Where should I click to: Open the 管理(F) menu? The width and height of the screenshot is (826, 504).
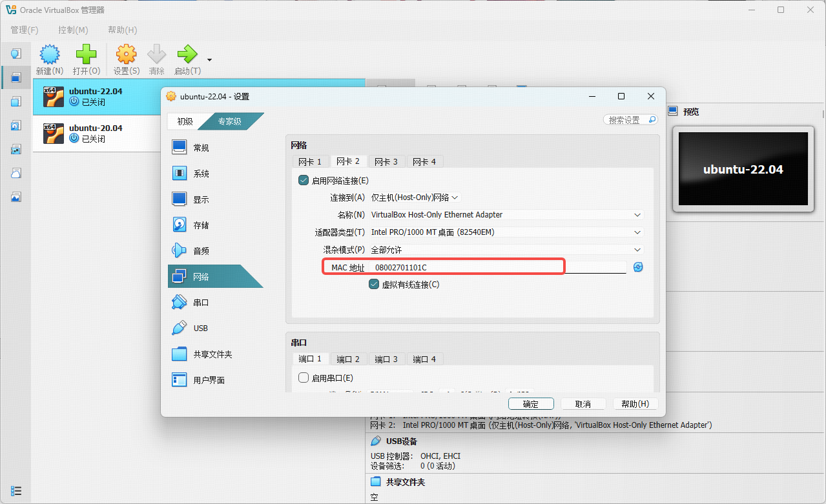(x=25, y=30)
